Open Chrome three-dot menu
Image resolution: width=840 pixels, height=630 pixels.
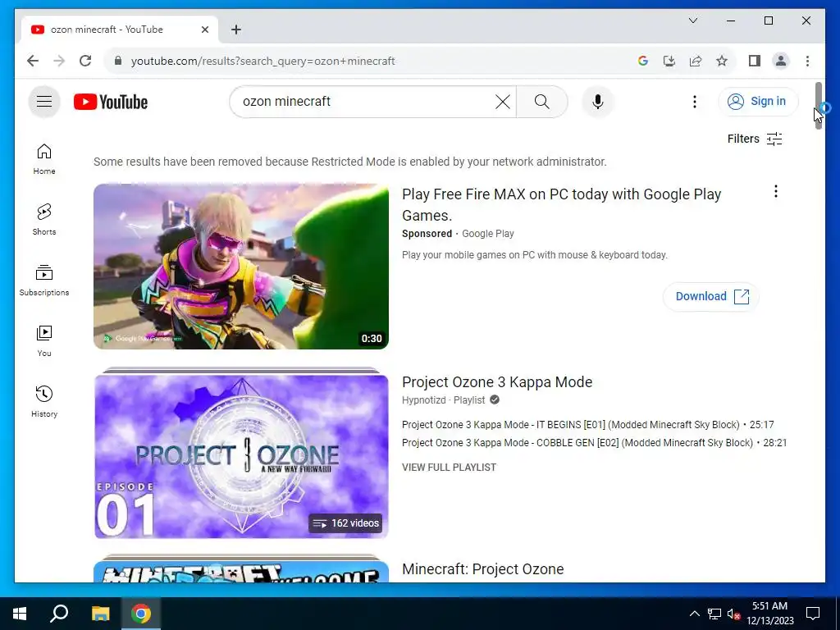807,61
